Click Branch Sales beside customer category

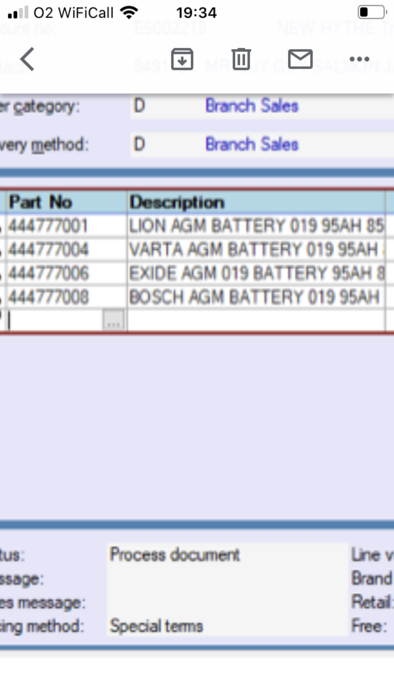[x=252, y=106]
